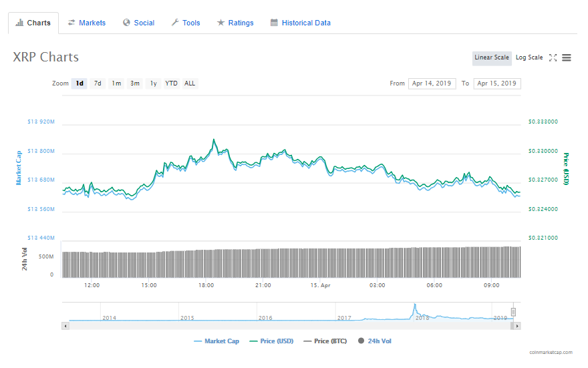Image resolution: width=588 pixels, height=368 pixels.
Task: Click the bar chart icon on Charts tab
Action: (x=19, y=23)
